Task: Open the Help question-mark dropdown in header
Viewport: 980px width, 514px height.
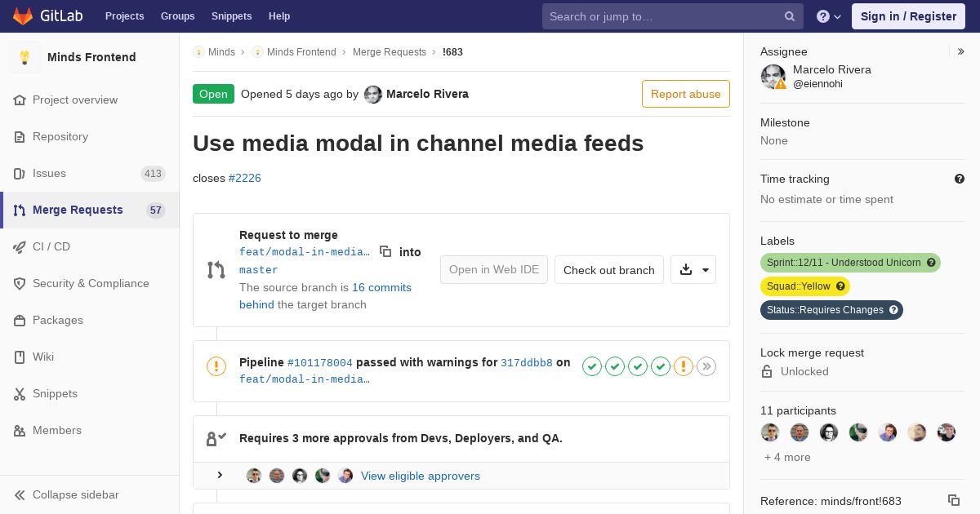Action: point(829,16)
